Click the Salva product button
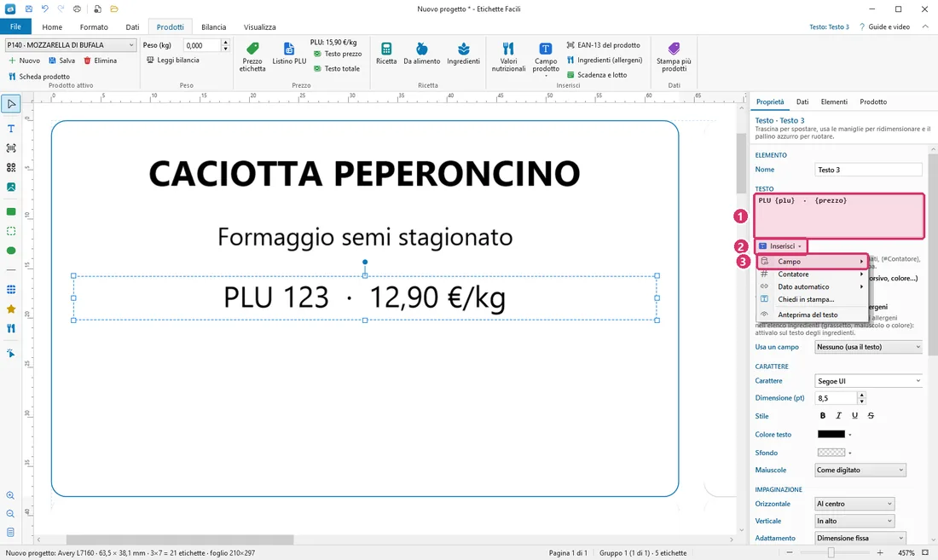 pyautogui.click(x=61, y=61)
